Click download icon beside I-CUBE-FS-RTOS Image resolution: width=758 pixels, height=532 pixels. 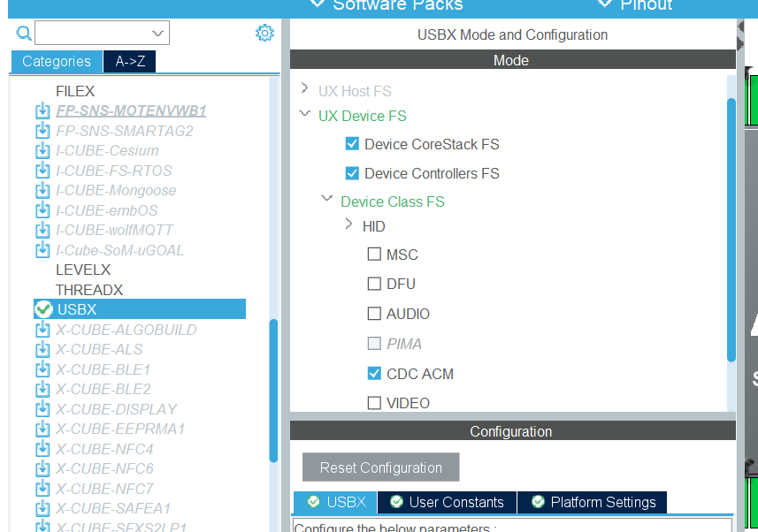click(42, 170)
